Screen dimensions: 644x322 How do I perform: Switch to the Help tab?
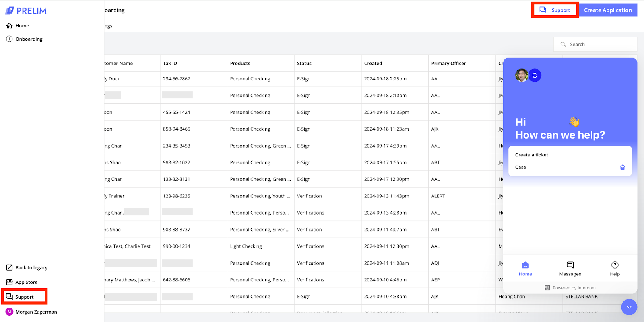pyautogui.click(x=615, y=269)
